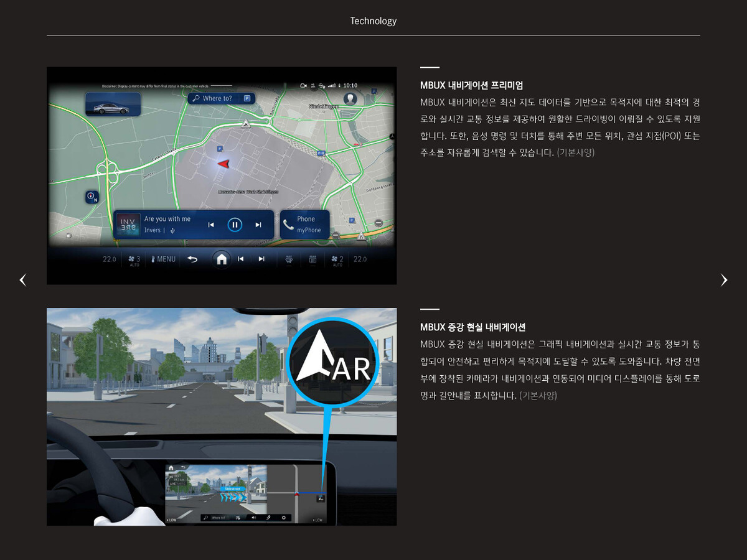Viewport: 747px width, 560px height.
Task: Open the right fan speed 2 AUTO control
Action: click(337, 260)
